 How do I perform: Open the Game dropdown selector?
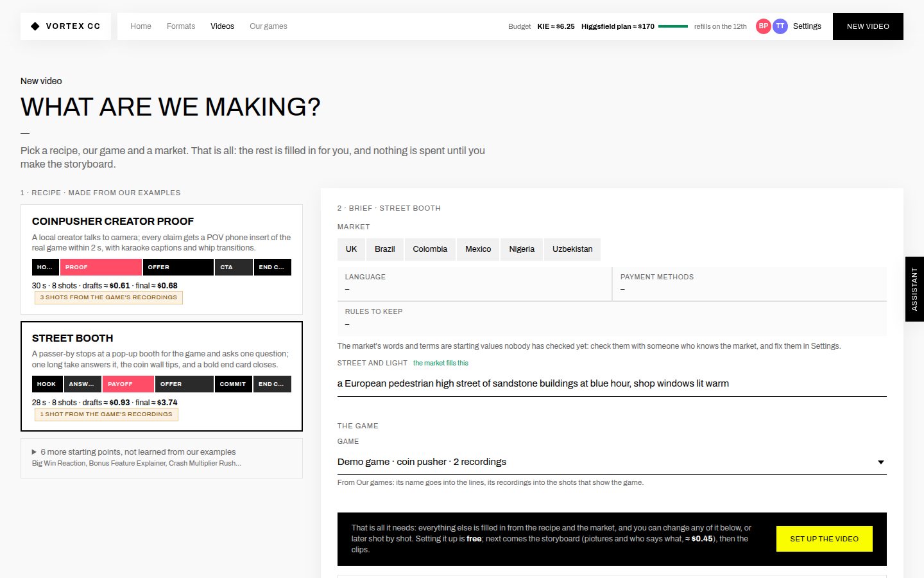pos(612,462)
